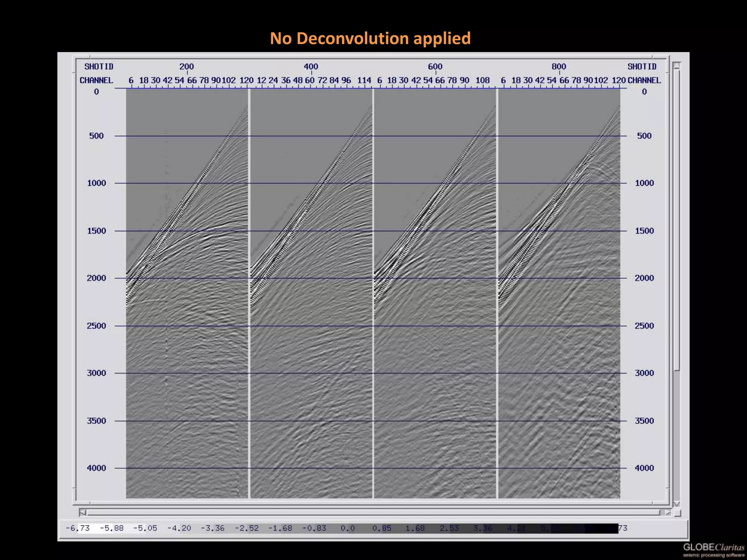Select the shot 400 header label

[x=311, y=67]
